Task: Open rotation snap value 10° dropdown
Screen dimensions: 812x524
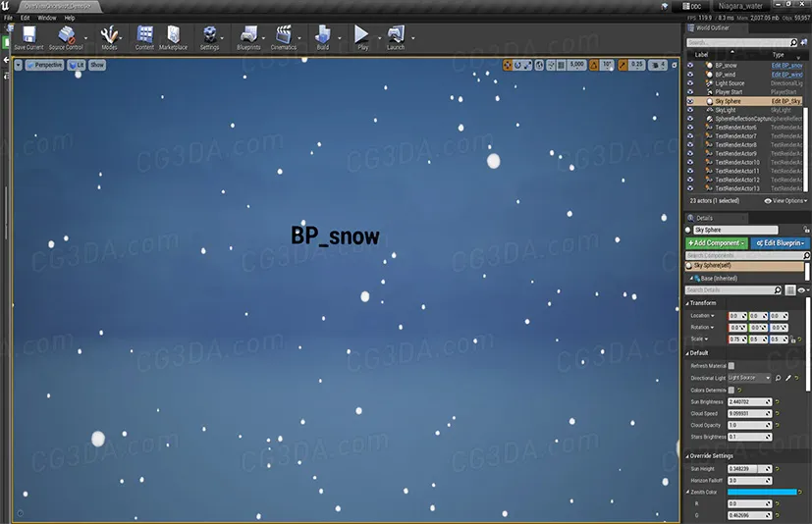Action: click(607, 65)
